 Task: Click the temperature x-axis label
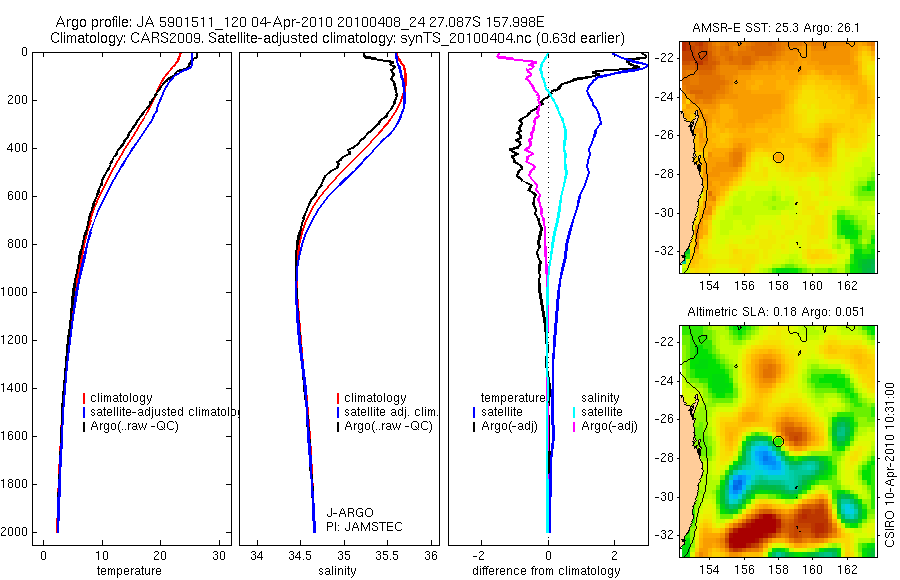(129, 571)
